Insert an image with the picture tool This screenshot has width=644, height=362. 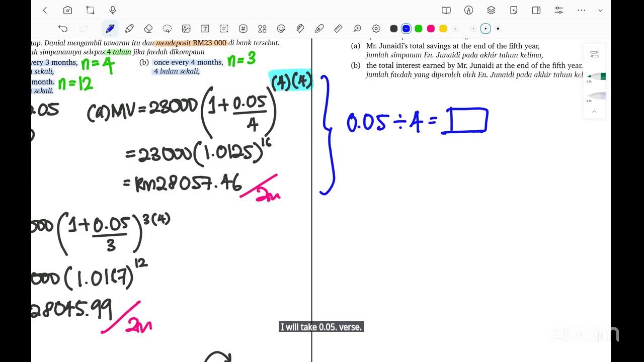click(x=186, y=29)
